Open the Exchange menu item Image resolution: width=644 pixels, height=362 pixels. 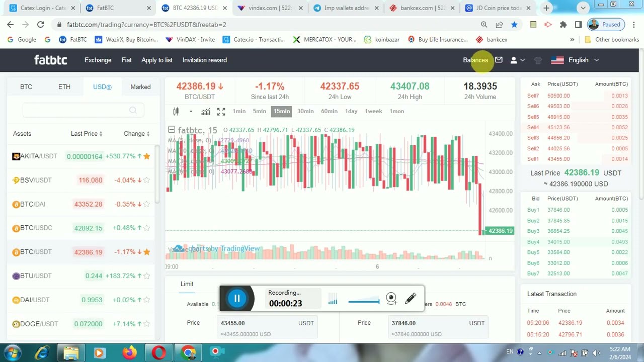(98, 60)
